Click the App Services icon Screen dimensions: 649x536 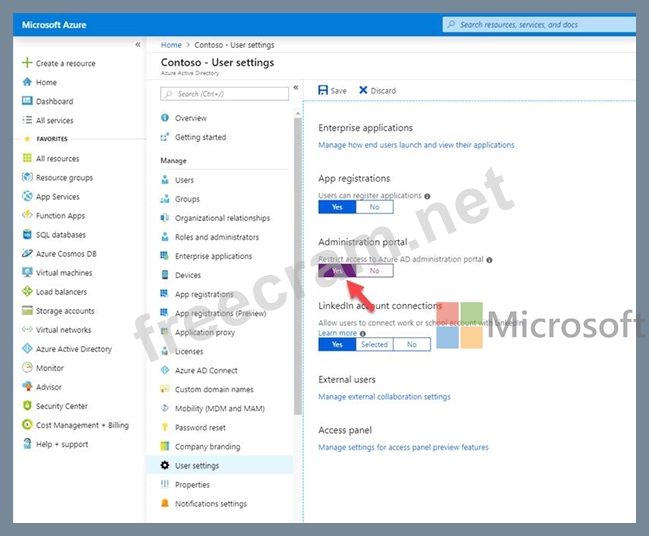(x=27, y=196)
